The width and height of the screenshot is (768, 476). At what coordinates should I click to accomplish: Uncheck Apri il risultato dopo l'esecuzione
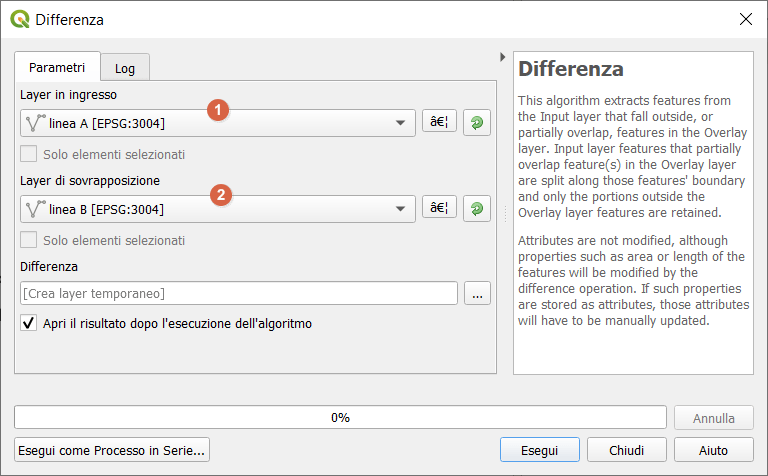[29, 324]
